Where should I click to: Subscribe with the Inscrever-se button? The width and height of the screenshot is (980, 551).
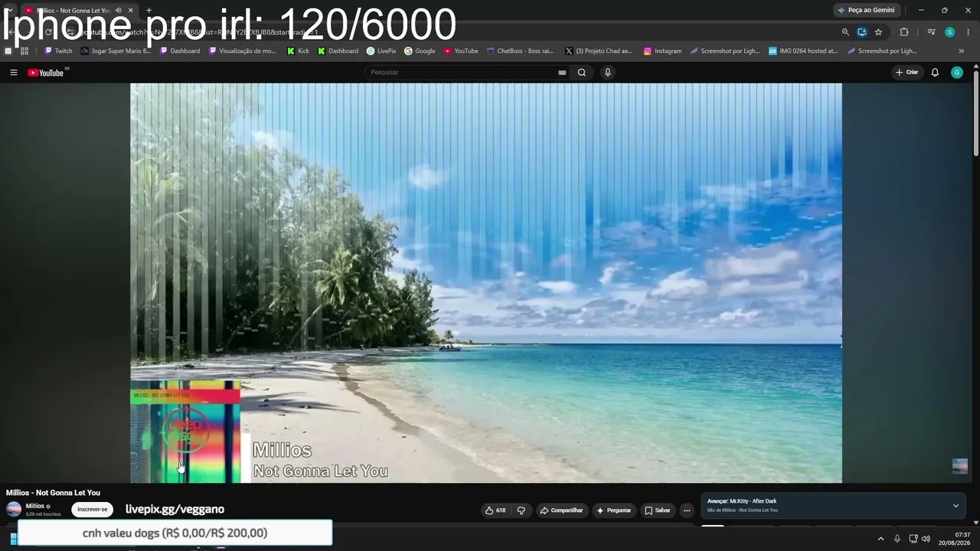(x=93, y=510)
